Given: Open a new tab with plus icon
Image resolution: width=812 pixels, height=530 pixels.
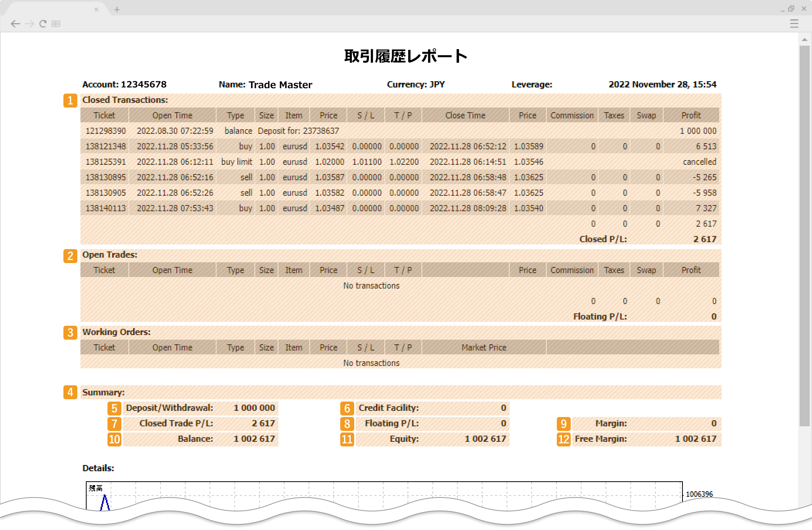Looking at the screenshot, I should point(117,9).
